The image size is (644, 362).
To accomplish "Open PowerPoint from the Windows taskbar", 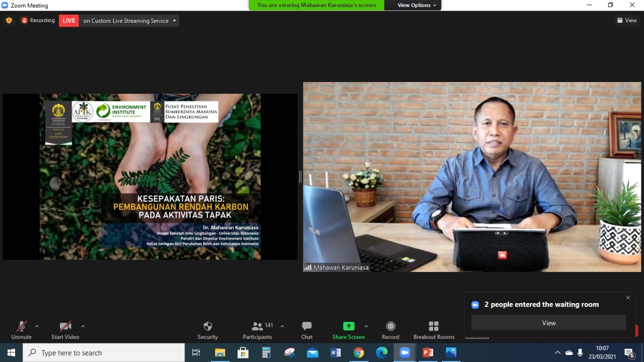I will pyautogui.click(x=428, y=352).
